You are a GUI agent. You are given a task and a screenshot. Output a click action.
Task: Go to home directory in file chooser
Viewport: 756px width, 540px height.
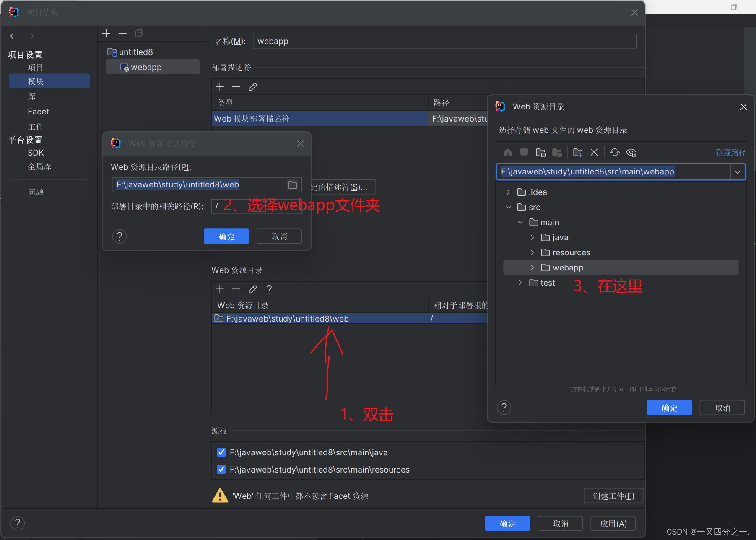[x=508, y=152]
